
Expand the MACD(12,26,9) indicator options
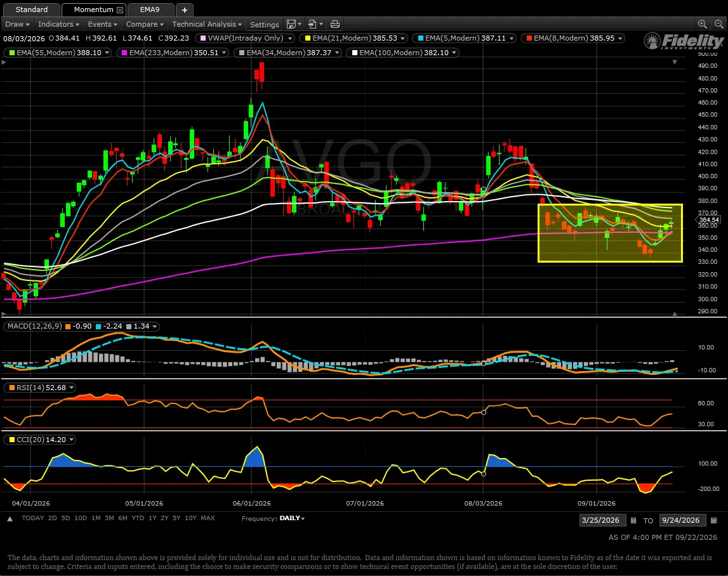pyautogui.click(x=155, y=326)
